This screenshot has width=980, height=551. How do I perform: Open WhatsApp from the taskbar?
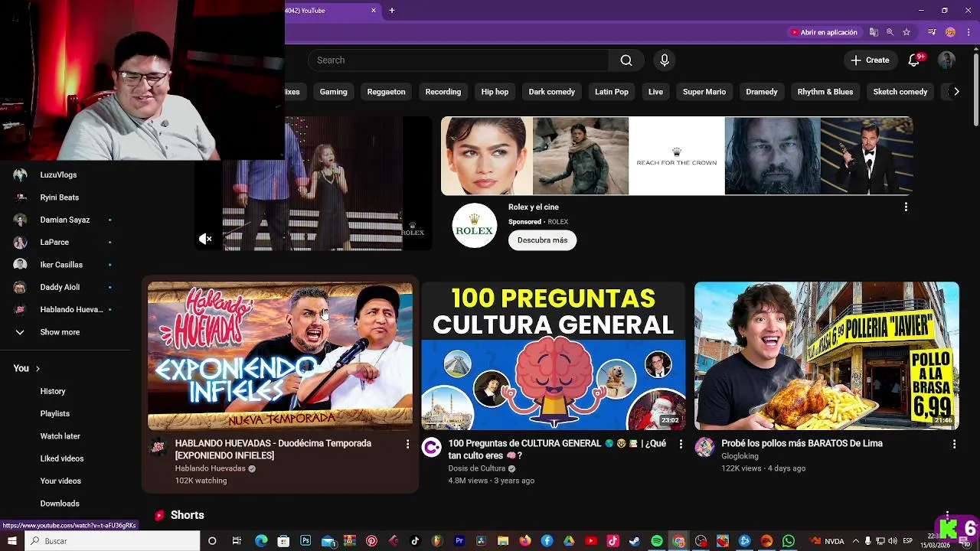click(x=788, y=541)
